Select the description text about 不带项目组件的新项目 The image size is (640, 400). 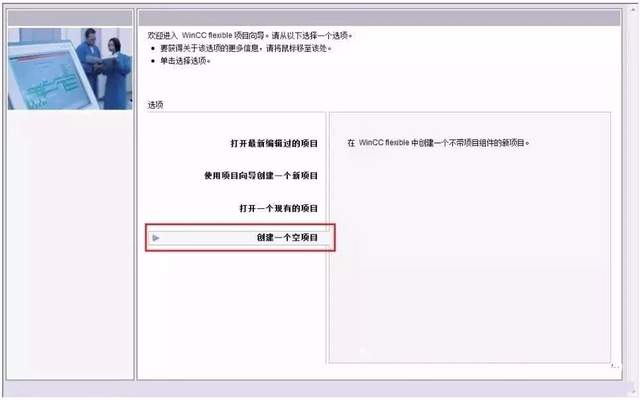(x=438, y=143)
